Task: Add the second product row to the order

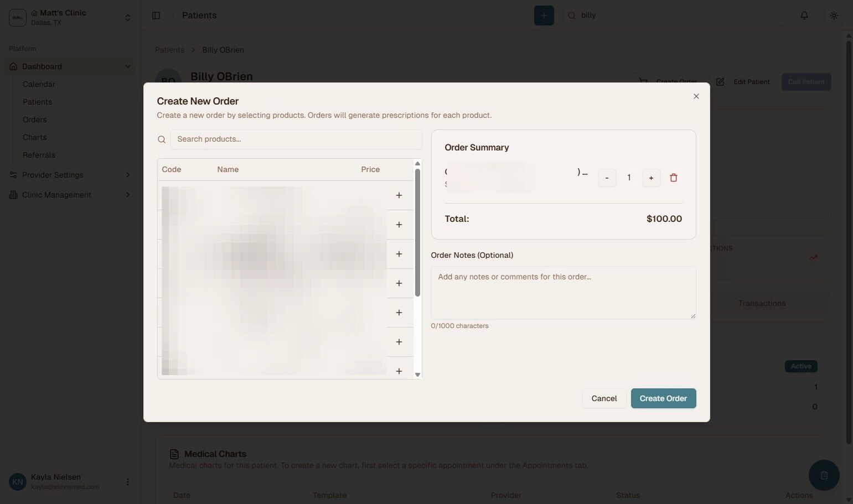Action: click(399, 225)
